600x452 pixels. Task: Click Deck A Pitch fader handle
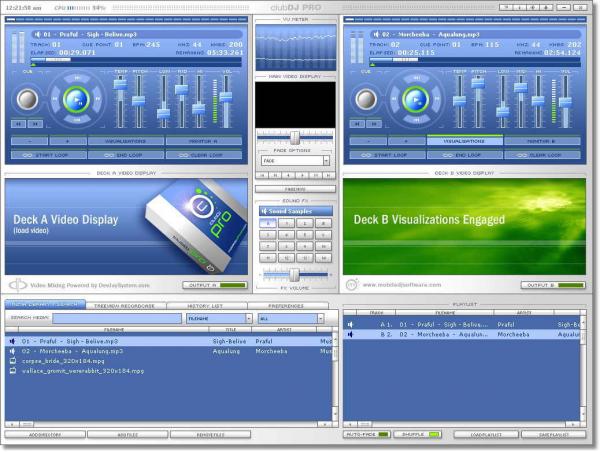coord(139,101)
